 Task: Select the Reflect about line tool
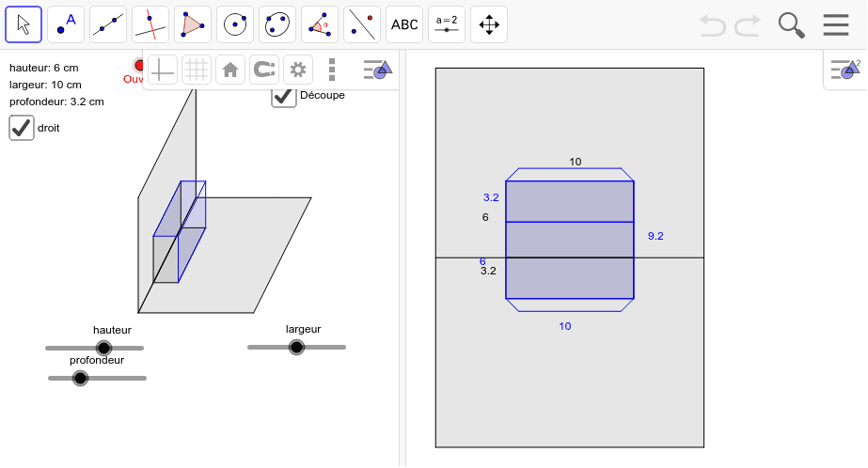pos(362,24)
